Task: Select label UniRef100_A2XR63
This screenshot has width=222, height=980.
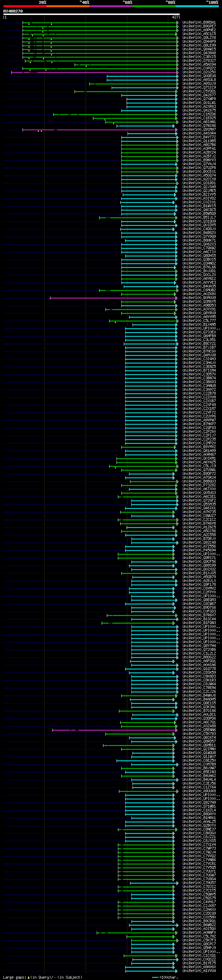Action: coord(199,106)
